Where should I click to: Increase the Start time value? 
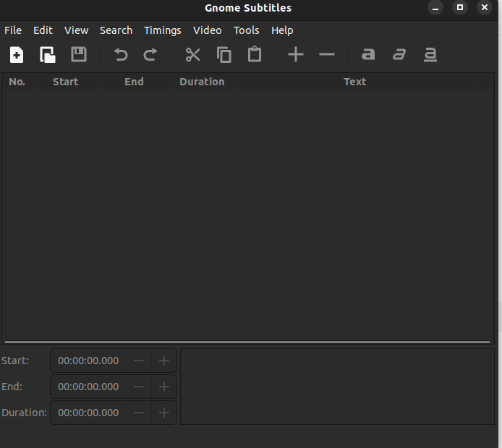164,361
